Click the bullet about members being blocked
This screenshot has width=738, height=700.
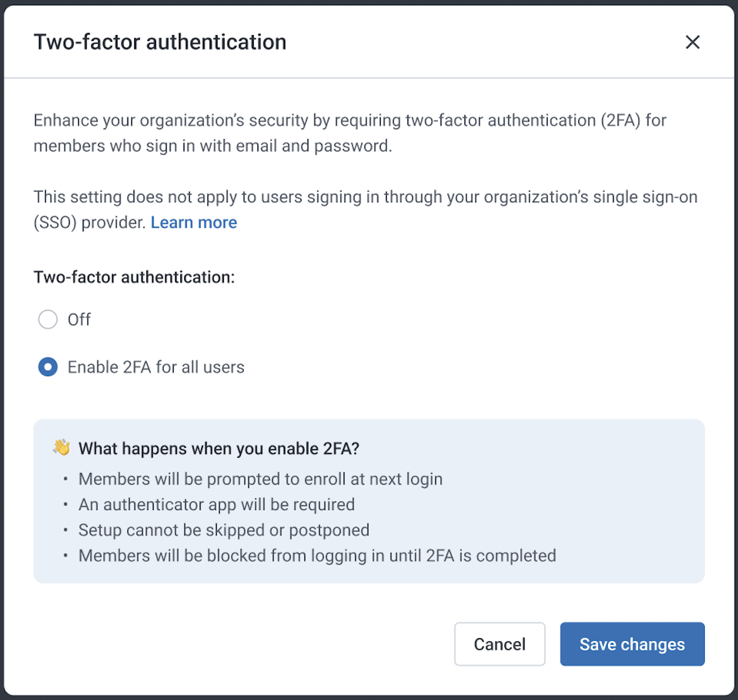pos(317,556)
